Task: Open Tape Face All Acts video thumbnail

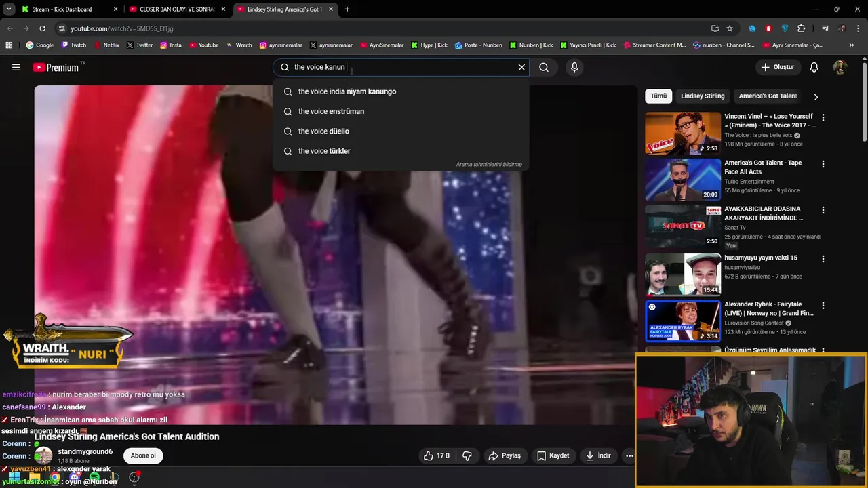Action: [683, 180]
